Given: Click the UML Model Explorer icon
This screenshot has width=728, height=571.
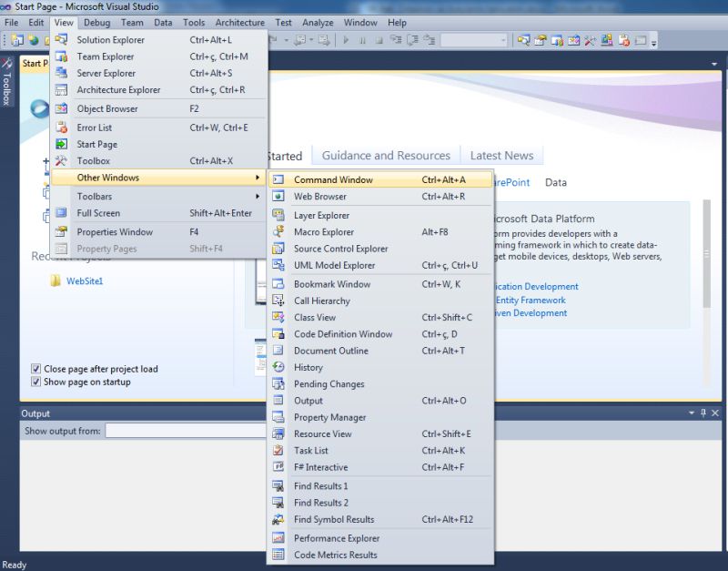Looking at the screenshot, I should tap(278, 265).
